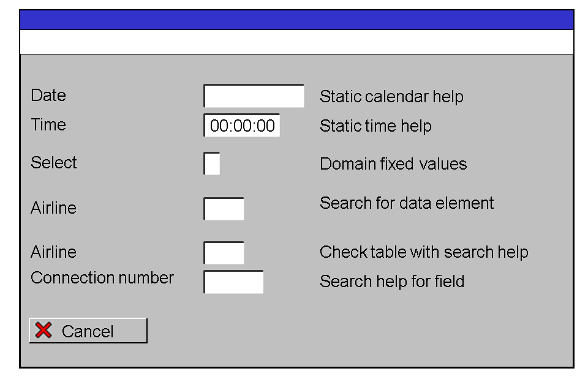Image resolution: width=588 pixels, height=382 pixels.
Task: Click the blue title bar of the dialog
Action: (x=297, y=20)
